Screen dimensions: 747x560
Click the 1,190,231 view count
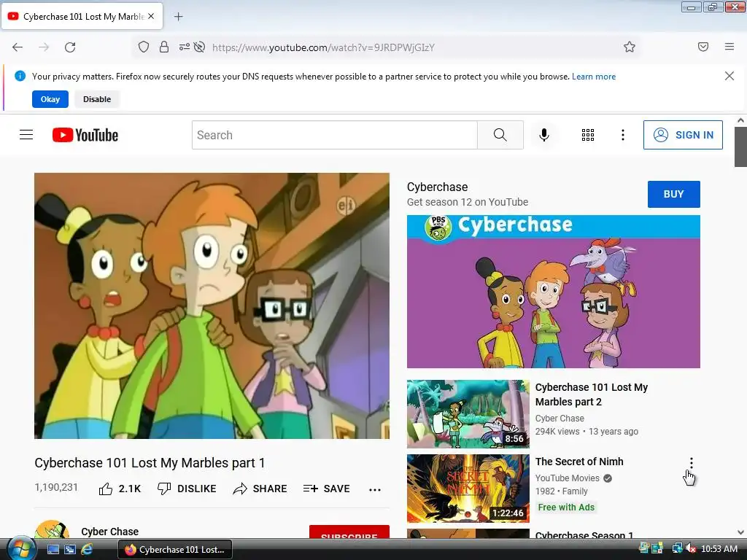(56, 487)
